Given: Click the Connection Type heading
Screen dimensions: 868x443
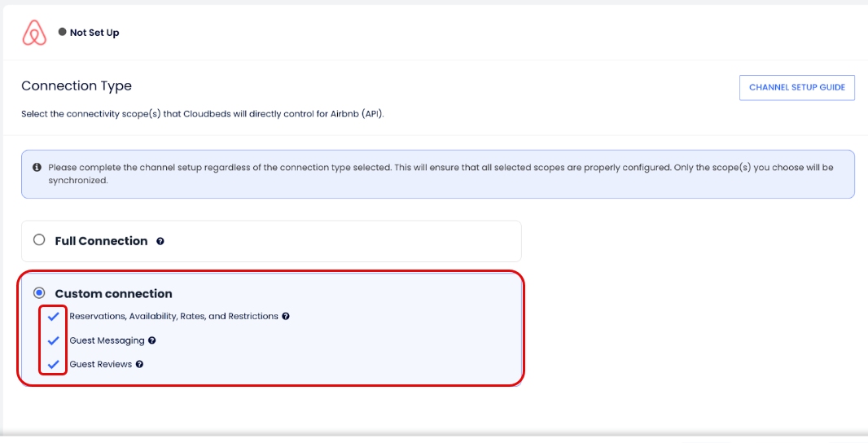Looking at the screenshot, I should pos(77,86).
